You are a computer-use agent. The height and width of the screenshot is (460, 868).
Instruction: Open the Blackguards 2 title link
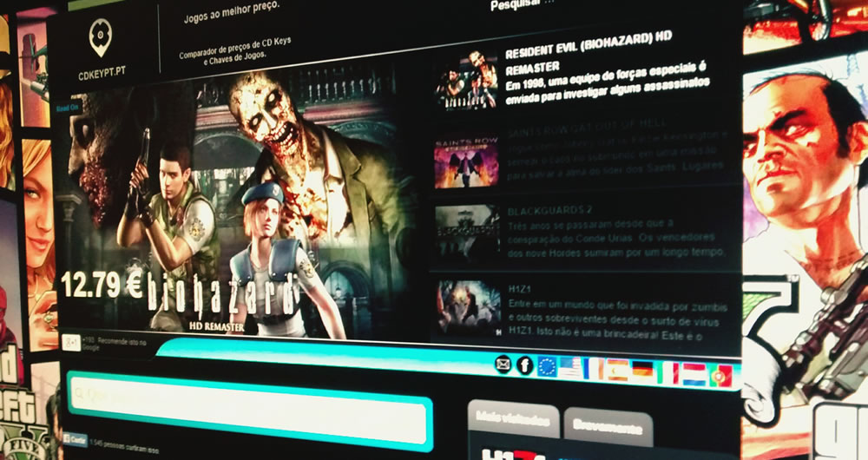[549, 211]
